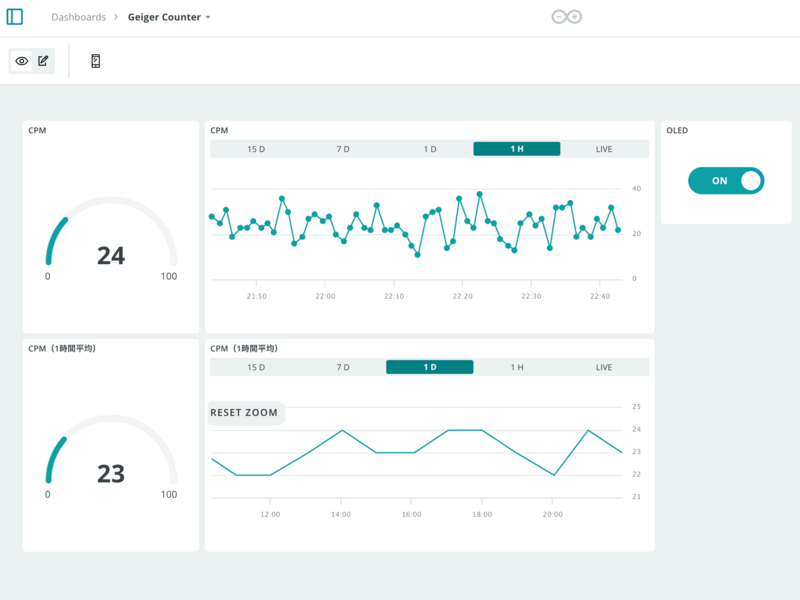This screenshot has height=600, width=800.
Task: Select 1 H range on top CPM chart
Action: click(x=517, y=149)
